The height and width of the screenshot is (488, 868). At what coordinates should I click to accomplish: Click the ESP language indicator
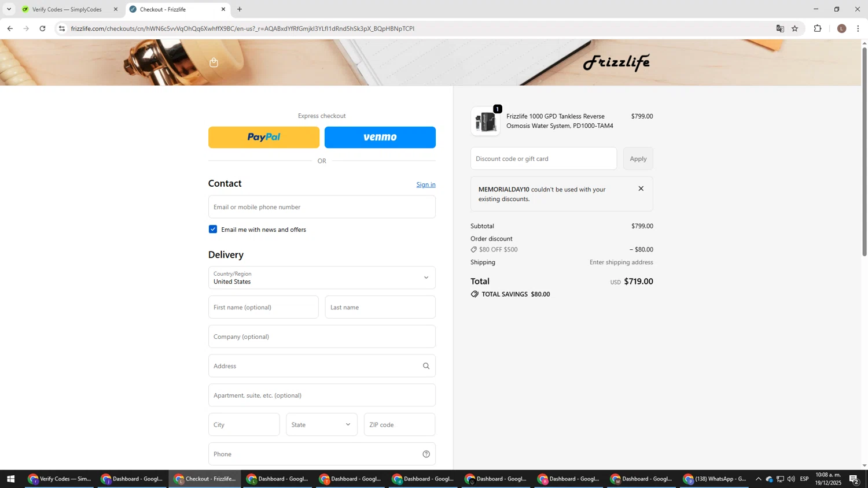click(x=804, y=479)
